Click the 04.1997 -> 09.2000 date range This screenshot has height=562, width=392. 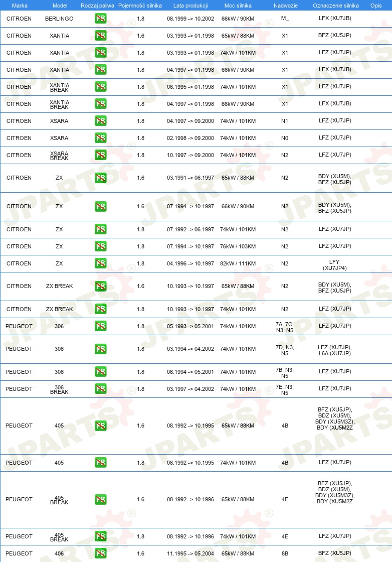click(x=190, y=121)
